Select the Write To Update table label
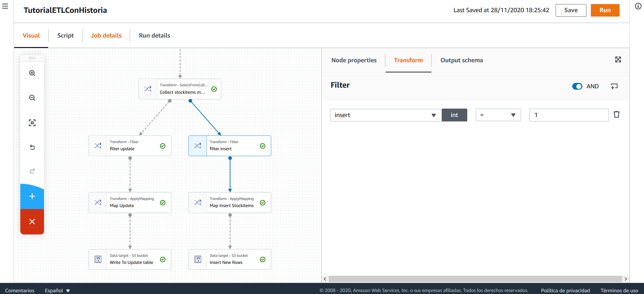This screenshot has width=644, height=294. click(x=131, y=262)
